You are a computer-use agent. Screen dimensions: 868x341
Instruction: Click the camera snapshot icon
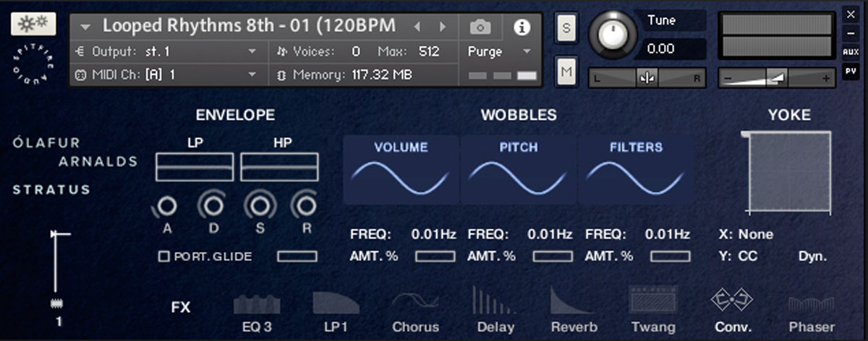(x=480, y=27)
